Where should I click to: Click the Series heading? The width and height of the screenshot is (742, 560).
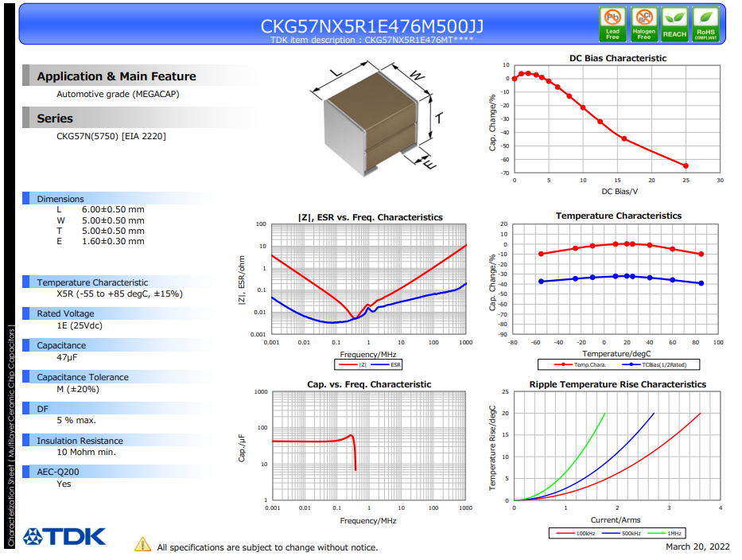55,119
